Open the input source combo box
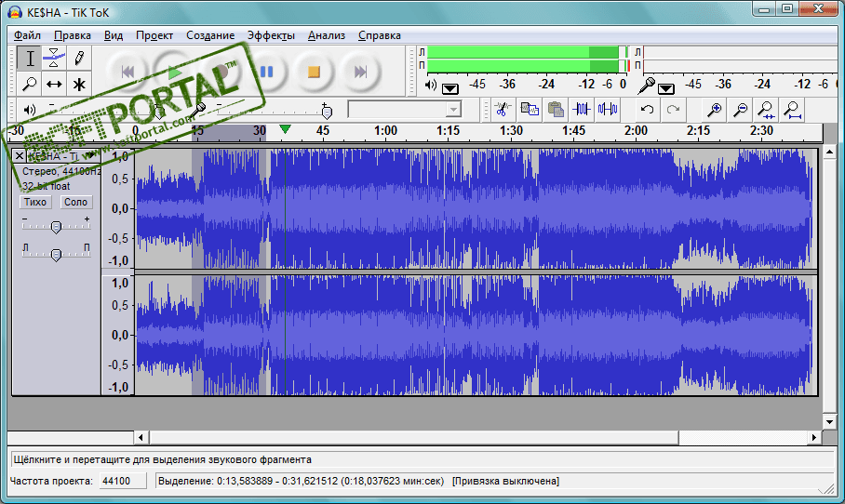 coord(404,110)
